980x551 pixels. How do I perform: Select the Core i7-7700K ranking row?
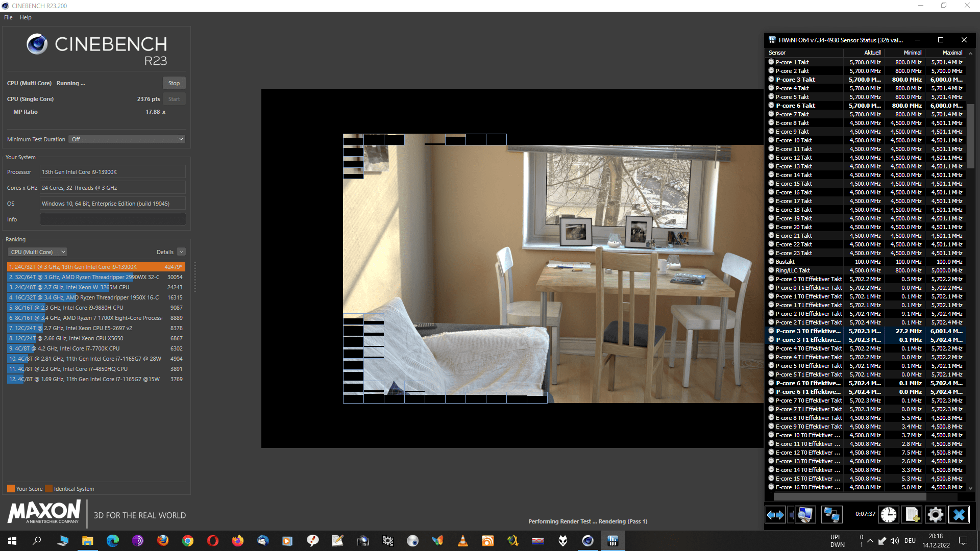click(x=96, y=348)
